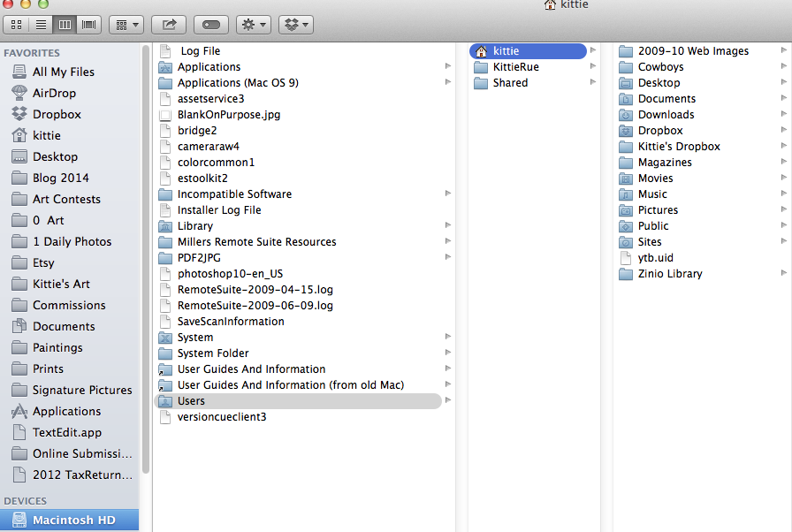
Task: Expand the PDF2JPG folder arrow
Action: [x=447, y=257]
